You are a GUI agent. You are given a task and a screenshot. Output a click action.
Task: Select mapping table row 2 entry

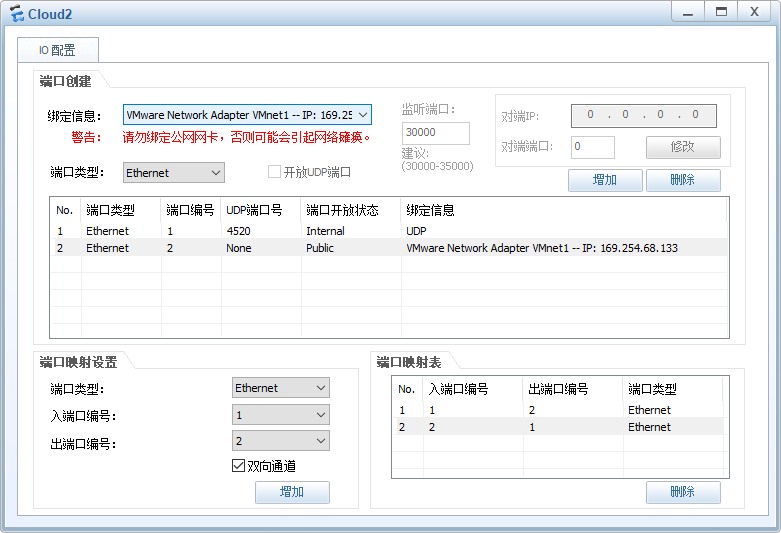(558, 427)
